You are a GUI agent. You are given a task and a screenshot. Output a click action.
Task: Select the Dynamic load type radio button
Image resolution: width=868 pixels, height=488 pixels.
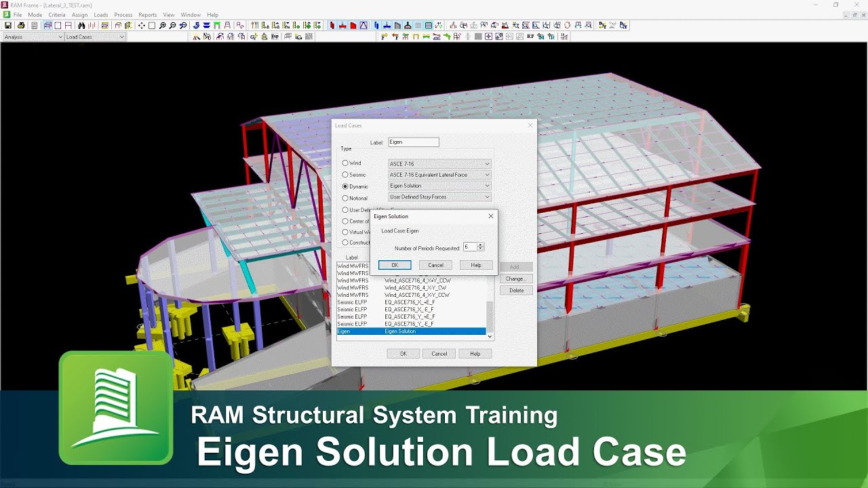(x=345, y=186)
